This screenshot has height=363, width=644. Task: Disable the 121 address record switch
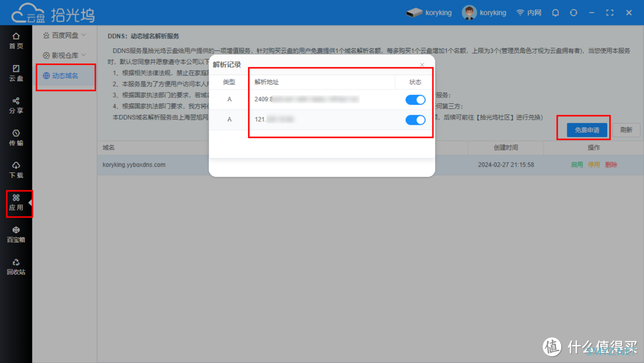[x=415, y=120]
